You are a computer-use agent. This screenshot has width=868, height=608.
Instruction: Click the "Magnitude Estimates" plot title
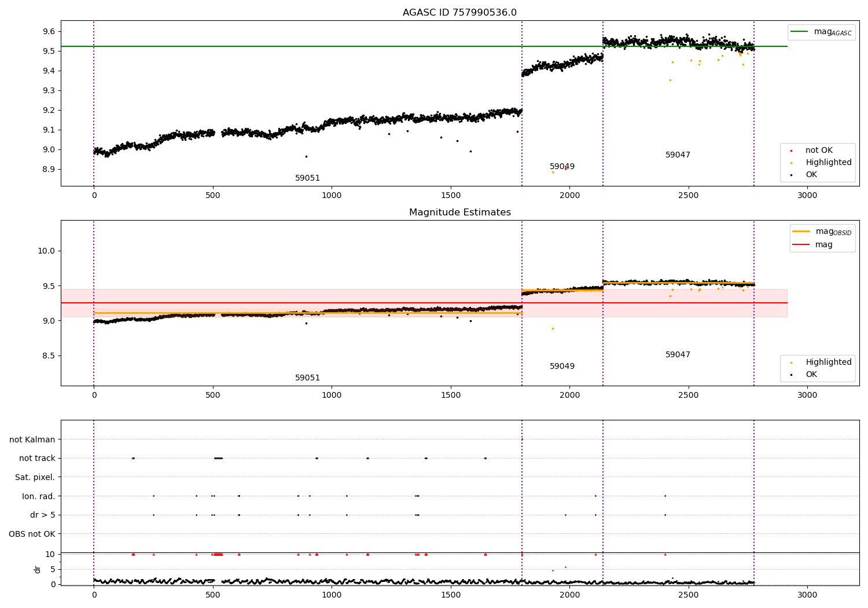459,213
